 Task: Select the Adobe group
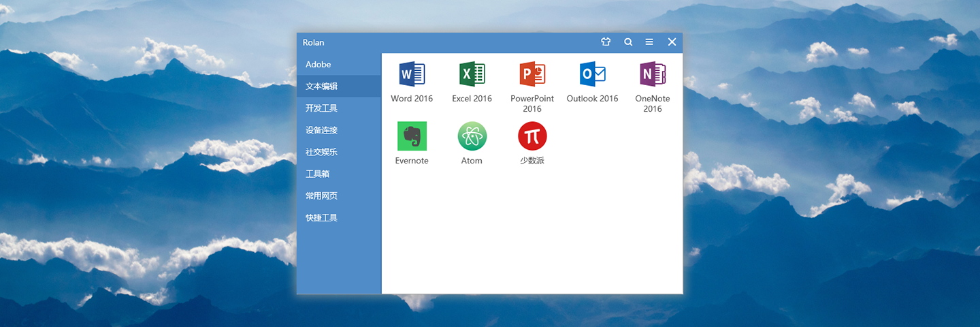339,64
